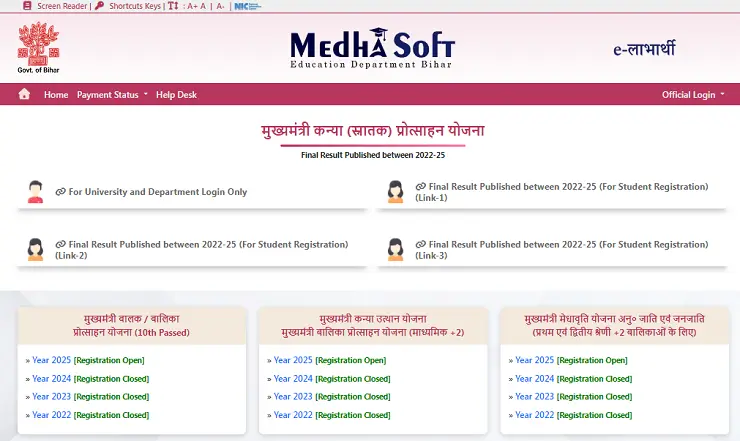Click the Link-1 student registration avatar icon

pyautogui.click(x=396, y=192)
